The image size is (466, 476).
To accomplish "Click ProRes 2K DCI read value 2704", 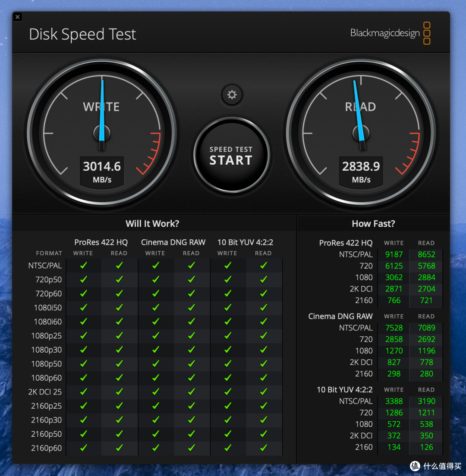I will 426,289.
